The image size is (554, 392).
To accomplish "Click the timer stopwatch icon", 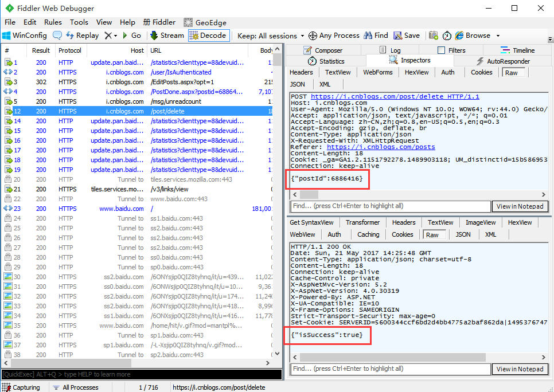I will [x=447, y=36].
